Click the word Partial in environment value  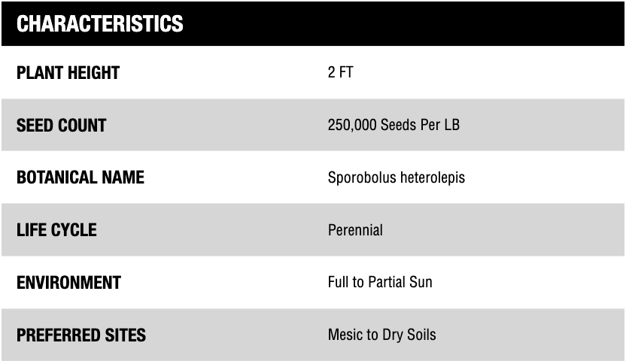(386, 283)
